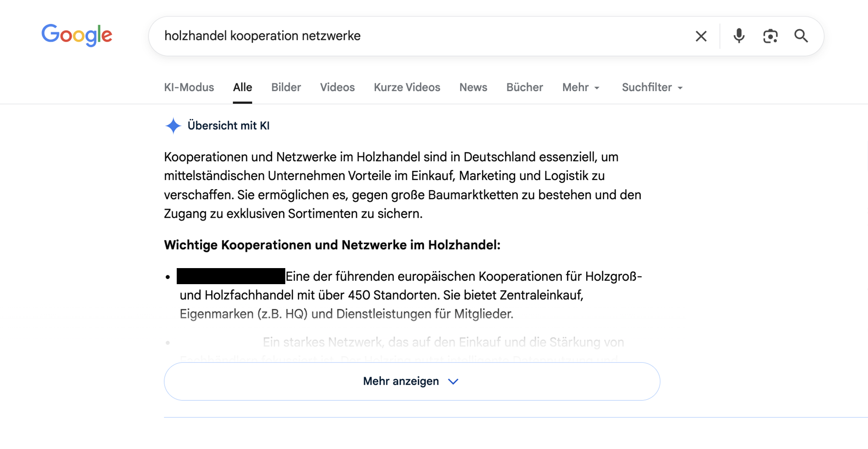The height and width of the screenshot is (449, 868).
Task: Open the Bücher tab
Action: coord(525,88)
